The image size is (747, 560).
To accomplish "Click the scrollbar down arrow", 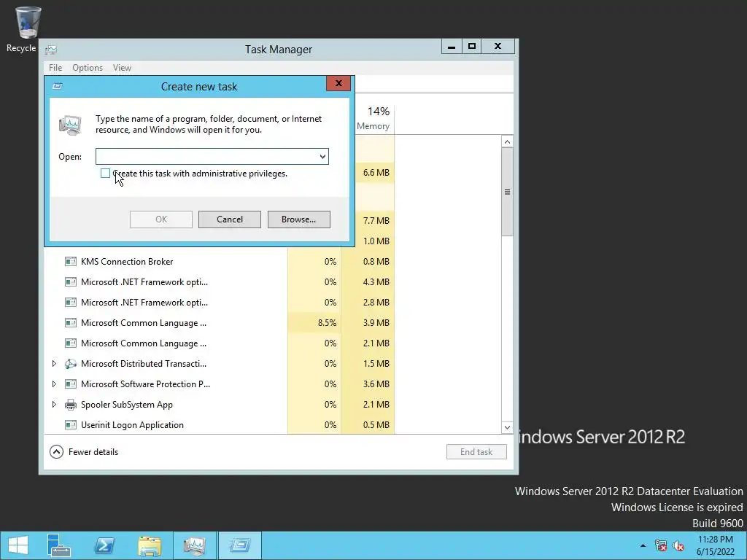I will click(508, 427).
